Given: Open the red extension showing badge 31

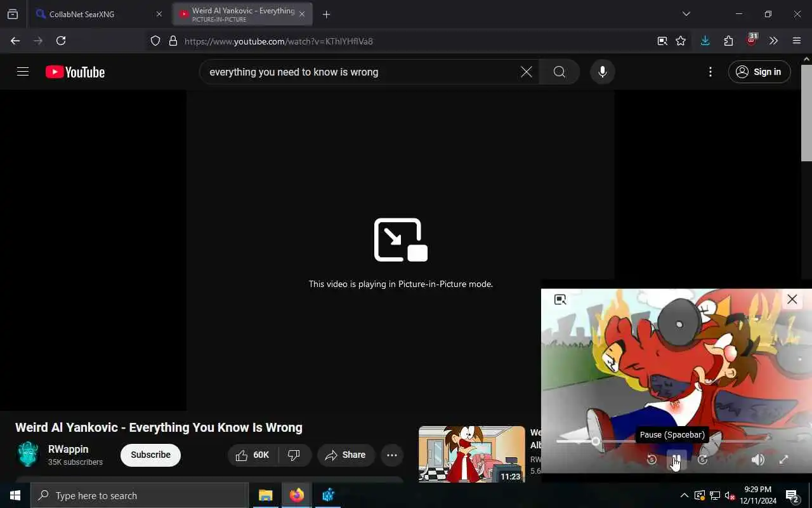Looking at the screenshot, I should pyautogui.click(x=752, y=40).
